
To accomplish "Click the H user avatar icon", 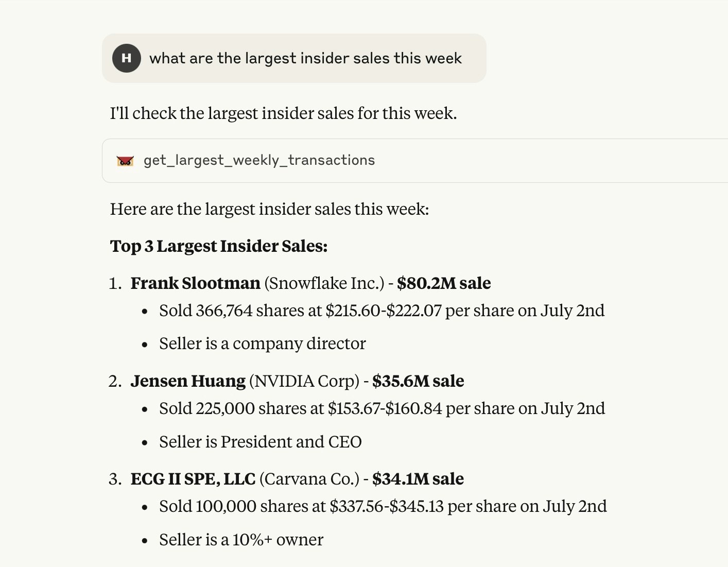I will [x=127, y=58].
